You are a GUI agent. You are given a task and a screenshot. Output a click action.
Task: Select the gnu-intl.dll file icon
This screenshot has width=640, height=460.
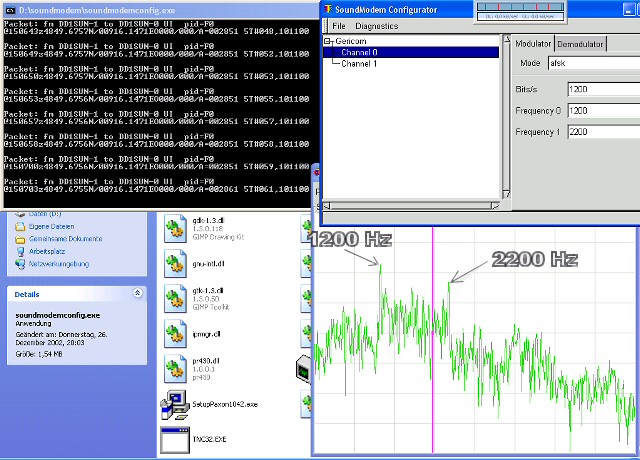pyautogui.click(x=176, y=264)
